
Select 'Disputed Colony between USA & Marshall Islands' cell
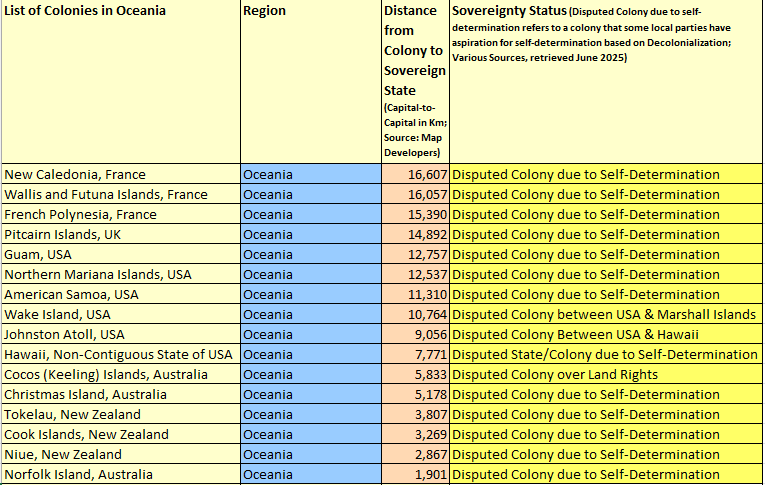(x=606, y=314)
